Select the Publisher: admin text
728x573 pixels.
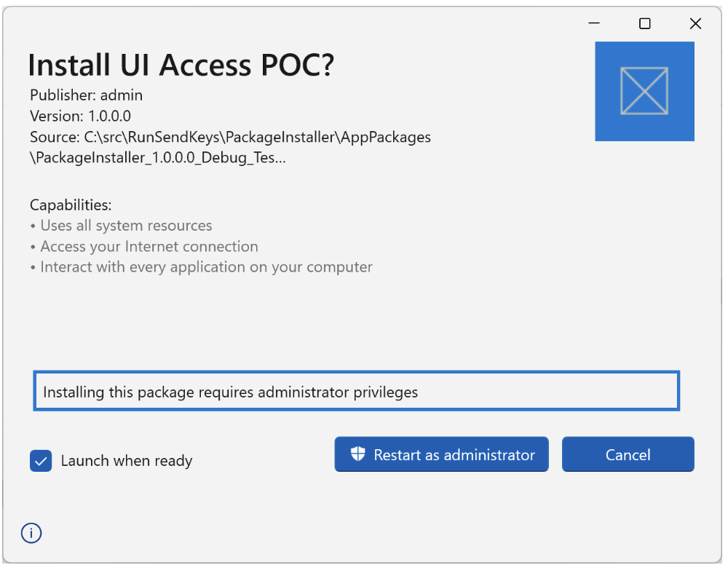click(87, 95)
